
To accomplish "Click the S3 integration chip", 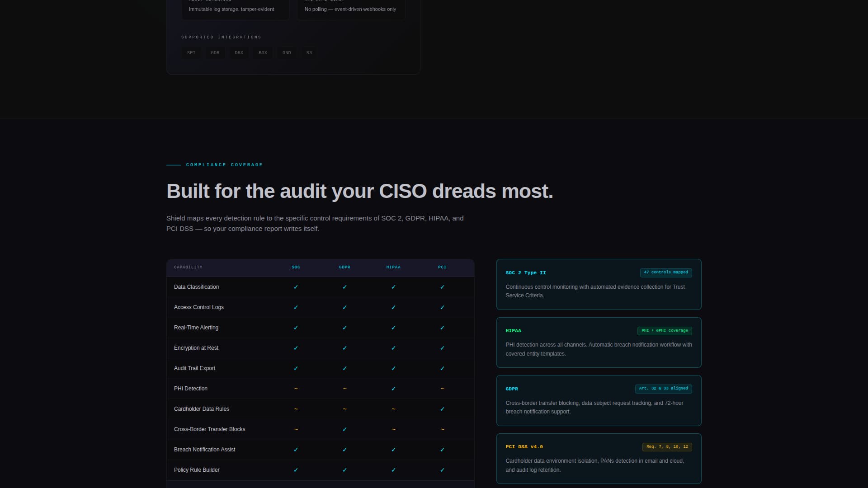I will tap(309, 53).
